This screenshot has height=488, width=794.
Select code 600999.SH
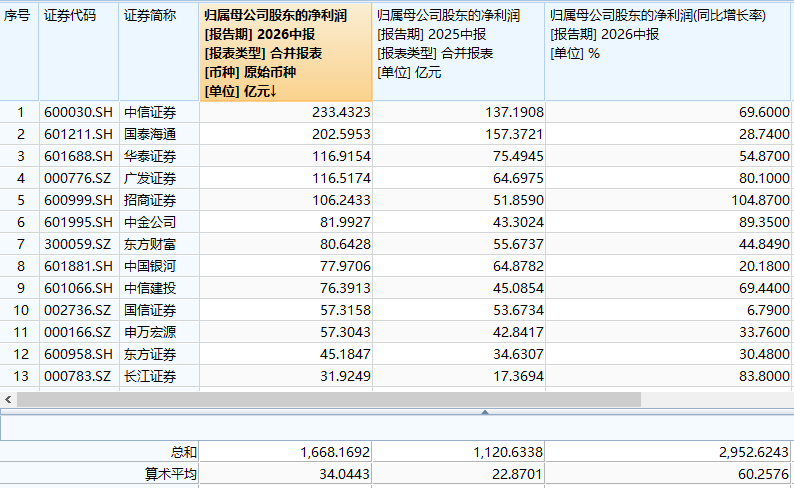(78, 200)
